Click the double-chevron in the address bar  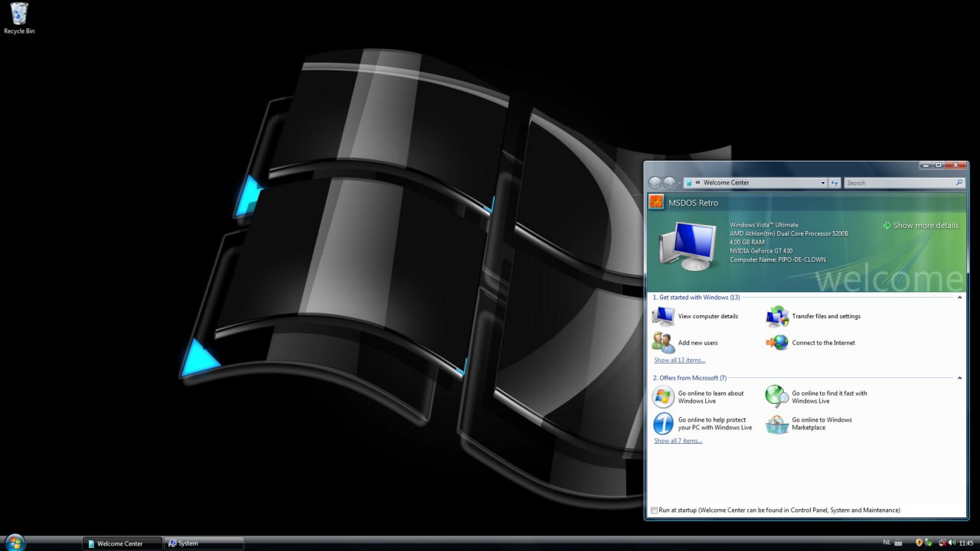pyautogui.click(x=697, y=182)
